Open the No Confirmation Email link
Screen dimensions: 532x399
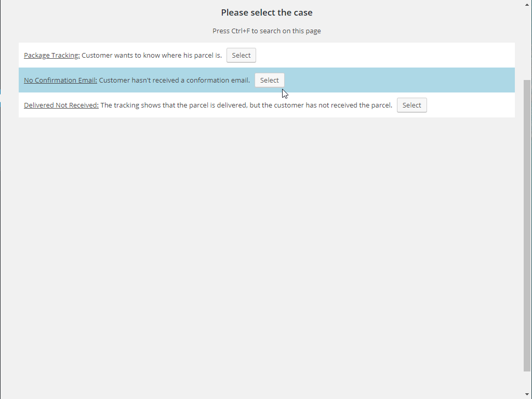click(60, 80)
